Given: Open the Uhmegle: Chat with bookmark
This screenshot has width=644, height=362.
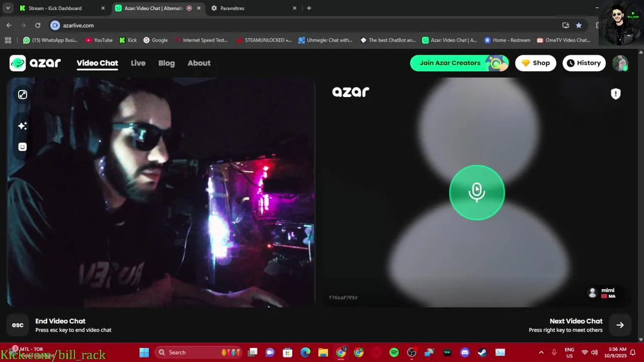Looking at the screenshot, I should (326, 40).
